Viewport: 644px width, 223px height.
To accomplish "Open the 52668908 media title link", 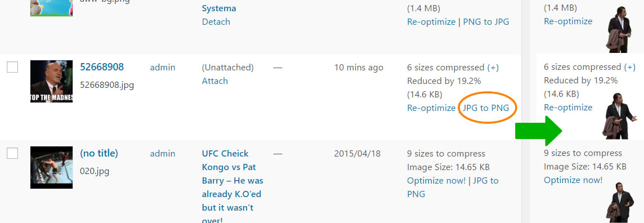I will tap(102, 67).
